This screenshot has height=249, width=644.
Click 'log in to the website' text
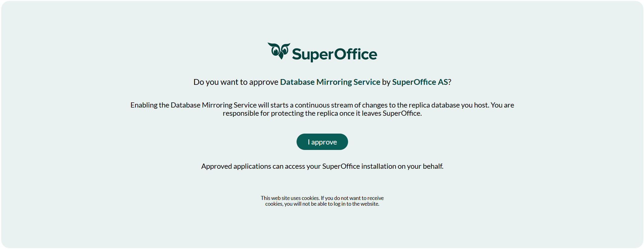coord(357,204)
